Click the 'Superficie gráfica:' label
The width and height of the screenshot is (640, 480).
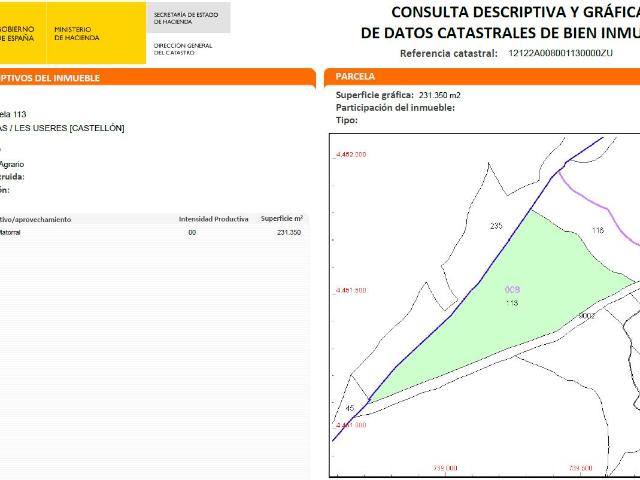point(374,95)
